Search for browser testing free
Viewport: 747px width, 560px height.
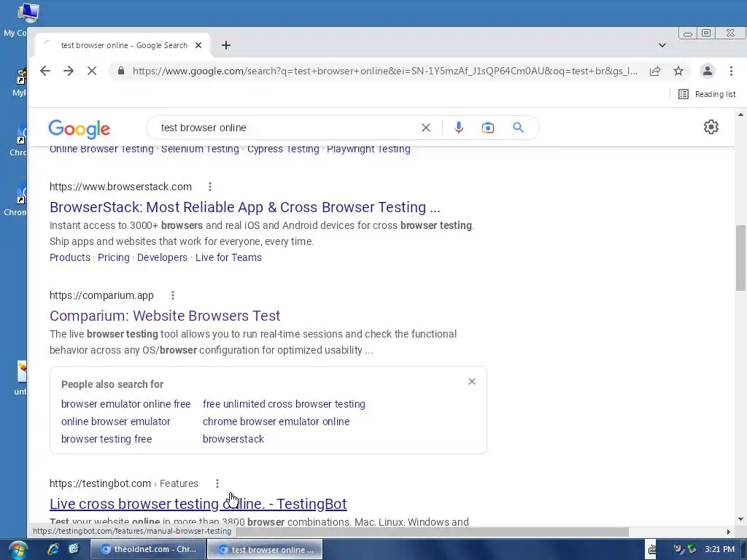pos(107,439)
